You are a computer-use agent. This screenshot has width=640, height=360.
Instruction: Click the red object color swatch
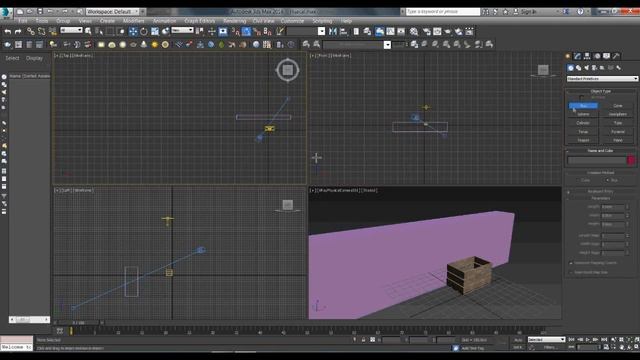pos(631,160)
